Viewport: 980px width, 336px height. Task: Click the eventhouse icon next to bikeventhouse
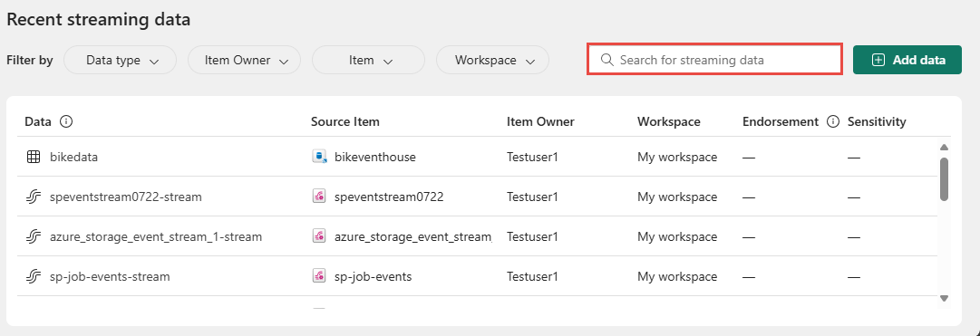319,157
